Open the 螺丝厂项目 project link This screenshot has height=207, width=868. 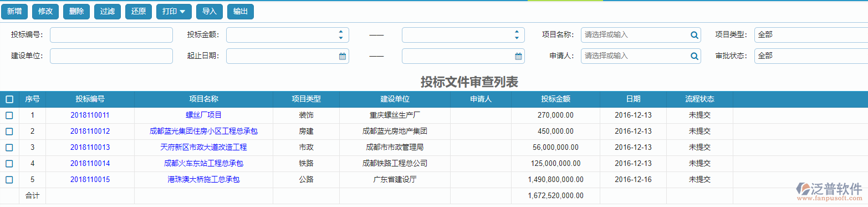203,115
